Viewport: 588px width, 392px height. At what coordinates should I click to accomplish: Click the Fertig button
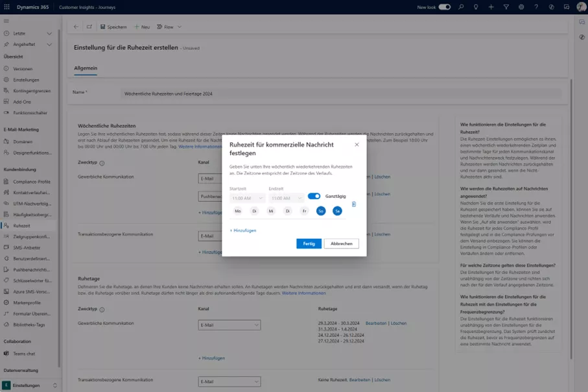click(x=309, y=243)
